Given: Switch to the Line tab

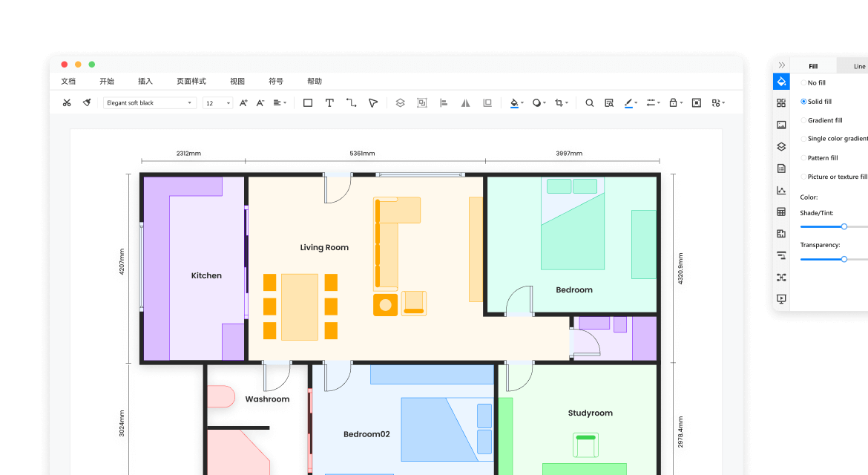Looking at the screenshot, I should (x=859, y=67).
